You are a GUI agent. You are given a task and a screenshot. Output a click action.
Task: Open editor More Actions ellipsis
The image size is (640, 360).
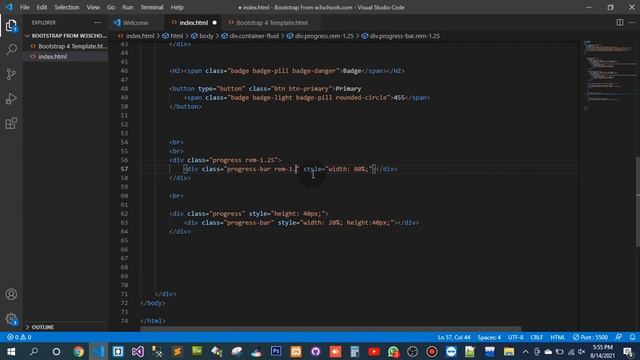[x=632, y=22]
